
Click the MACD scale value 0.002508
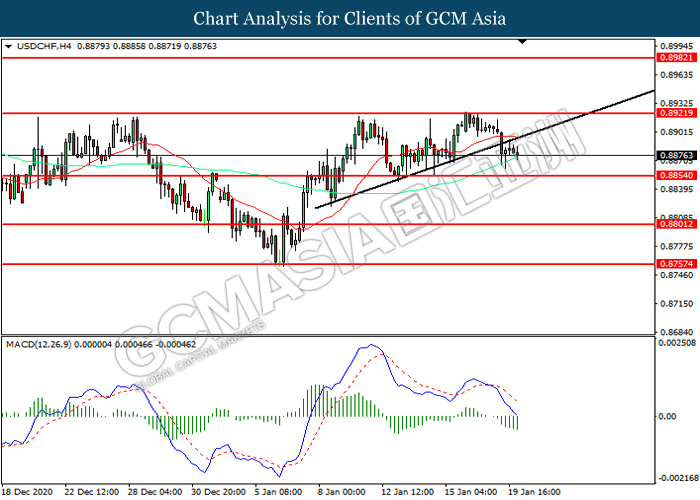(x=677, y=343)
